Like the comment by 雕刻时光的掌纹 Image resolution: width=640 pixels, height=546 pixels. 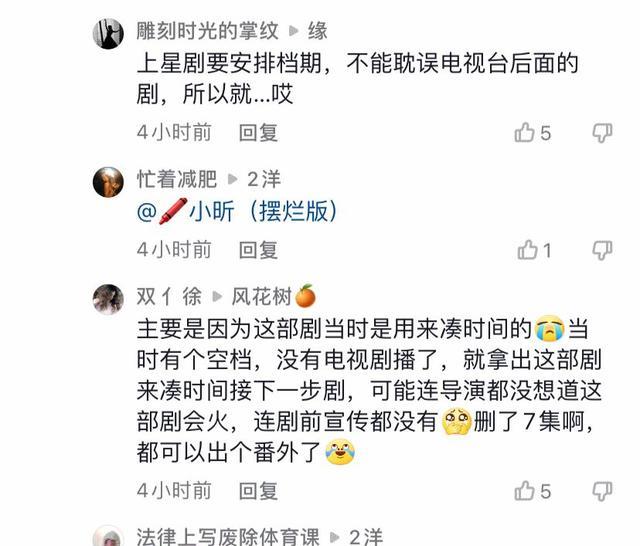pyautogui.click(x=524, y=133)
